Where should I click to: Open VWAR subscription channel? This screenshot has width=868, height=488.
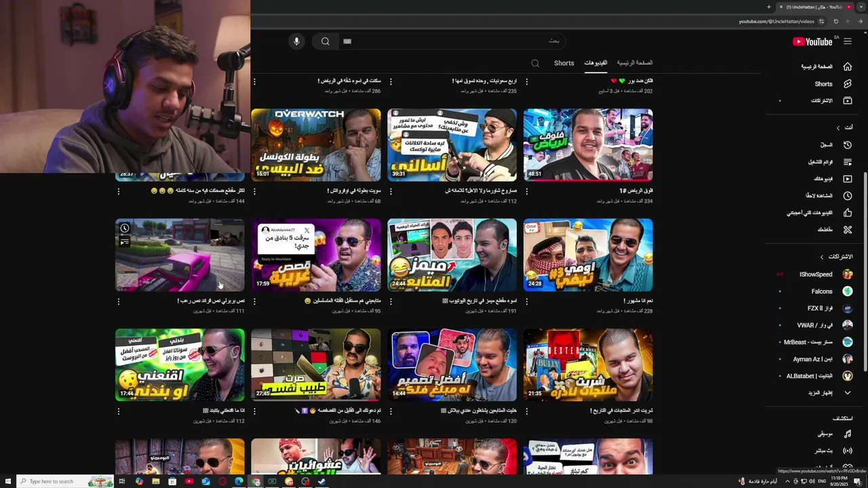click(x=825, y=325)
